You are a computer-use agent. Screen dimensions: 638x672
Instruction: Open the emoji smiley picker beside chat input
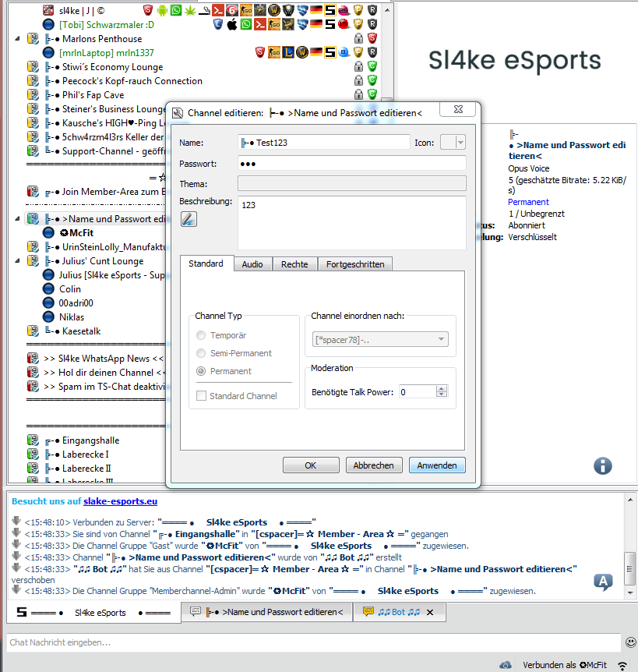pyautogui.click(x=630, y=642)
